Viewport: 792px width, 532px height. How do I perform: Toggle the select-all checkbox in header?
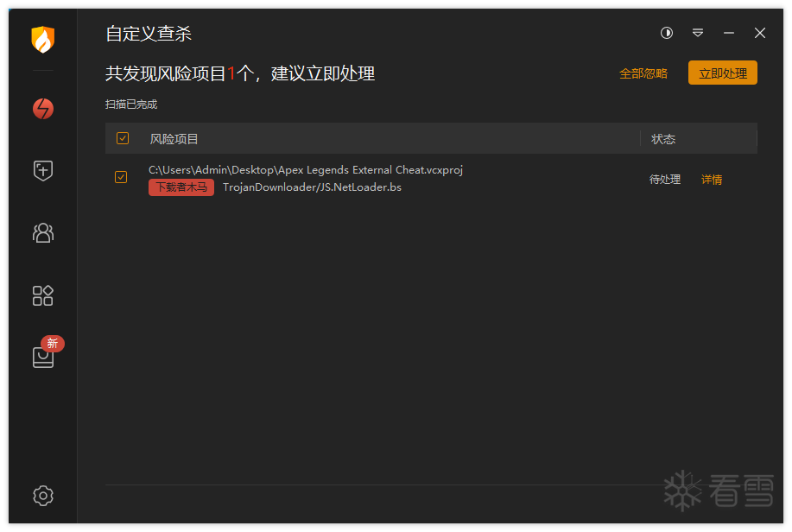[123, 138]
